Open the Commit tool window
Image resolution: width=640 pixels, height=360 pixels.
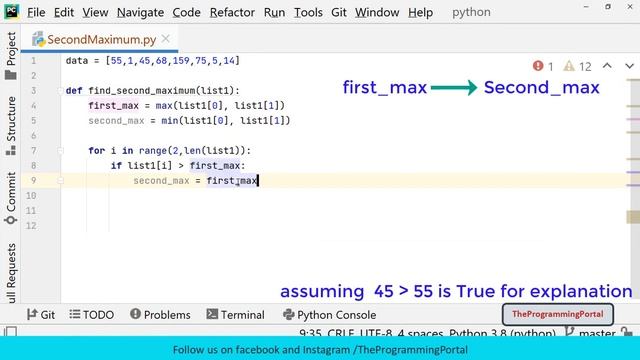tap(11, 198)
